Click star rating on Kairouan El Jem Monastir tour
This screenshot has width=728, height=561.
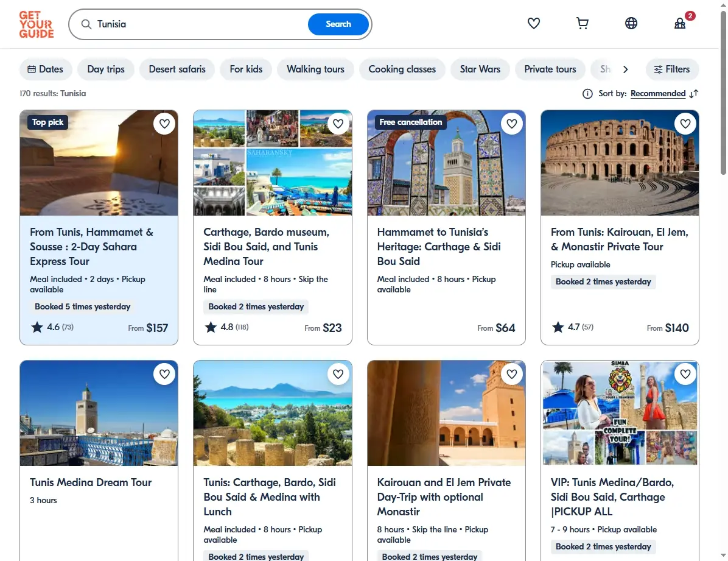pyautogui.click(x=572, y=327)
